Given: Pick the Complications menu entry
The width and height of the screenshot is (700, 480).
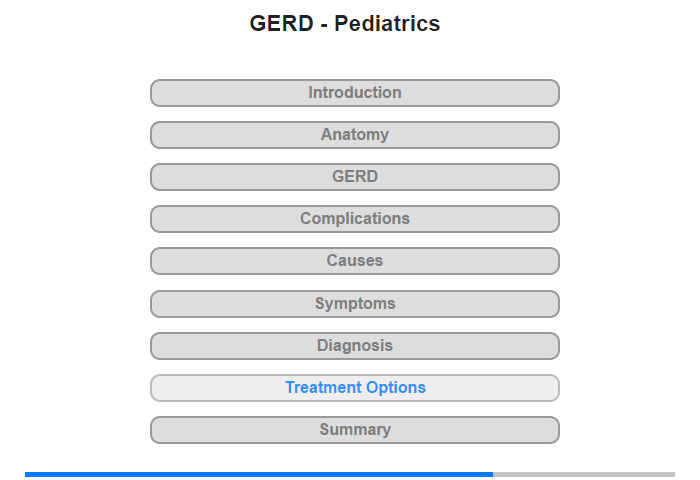Looking at the screenshot, I should pyautogui.click(x=354, y=219).
